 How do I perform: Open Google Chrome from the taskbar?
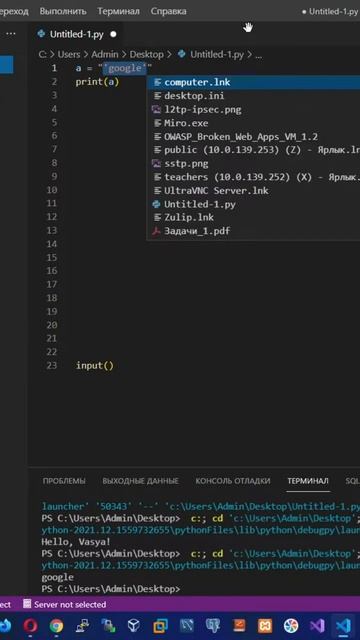pyautogui.click(x=56, y=625)
